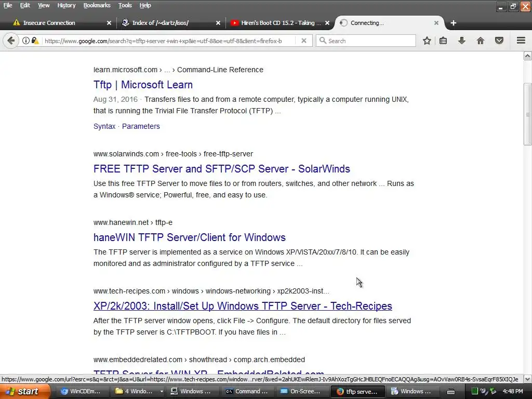Click the padlock warning icon in address bar
The image size is (532, 399).
(x=35, y=41)
